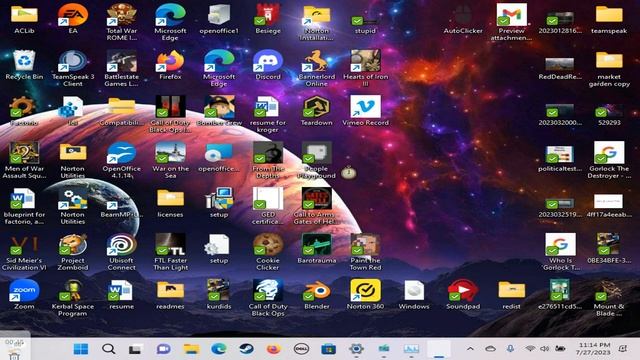Viewport: 640px width, 360px height.
Task: Open blueprint for factorio document
Action: point(24,199)
